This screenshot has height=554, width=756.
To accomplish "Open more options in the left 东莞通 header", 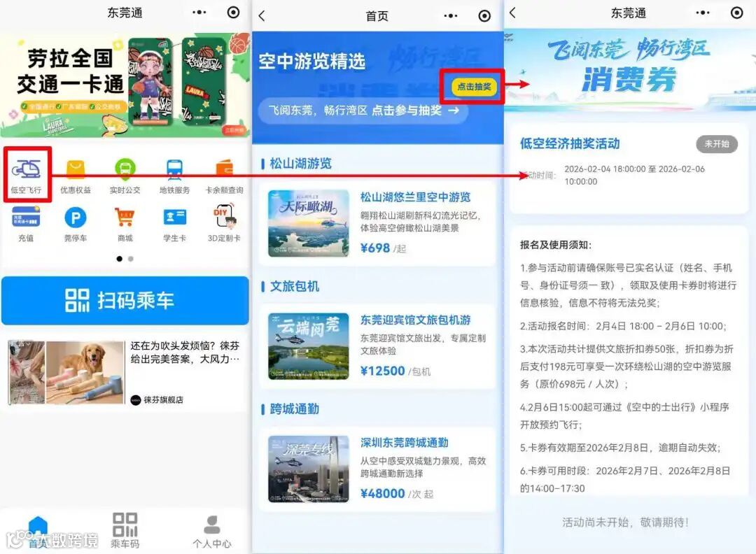I will click(199, 13).
